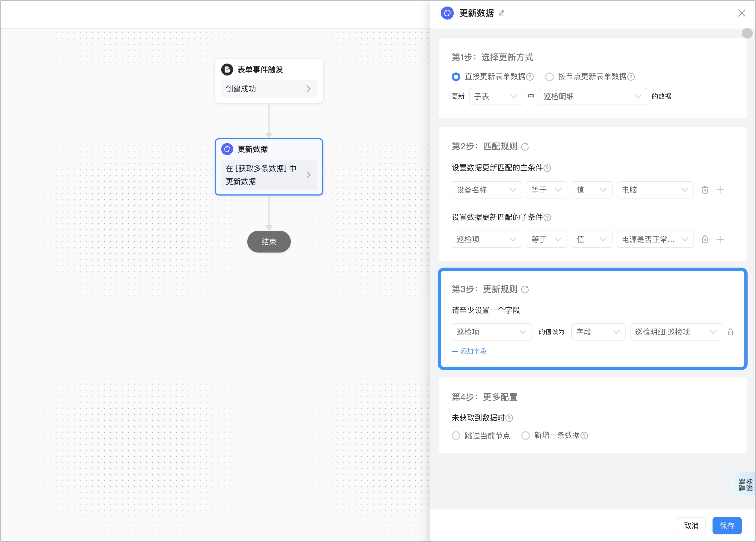Open the 表单事件触发 node 创建成功 entry

click(269, 89)
